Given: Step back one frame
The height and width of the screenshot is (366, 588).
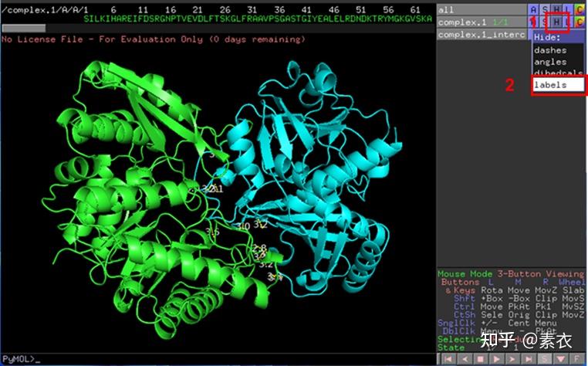Looking at the screenshot, I should [x=465, y=359].
